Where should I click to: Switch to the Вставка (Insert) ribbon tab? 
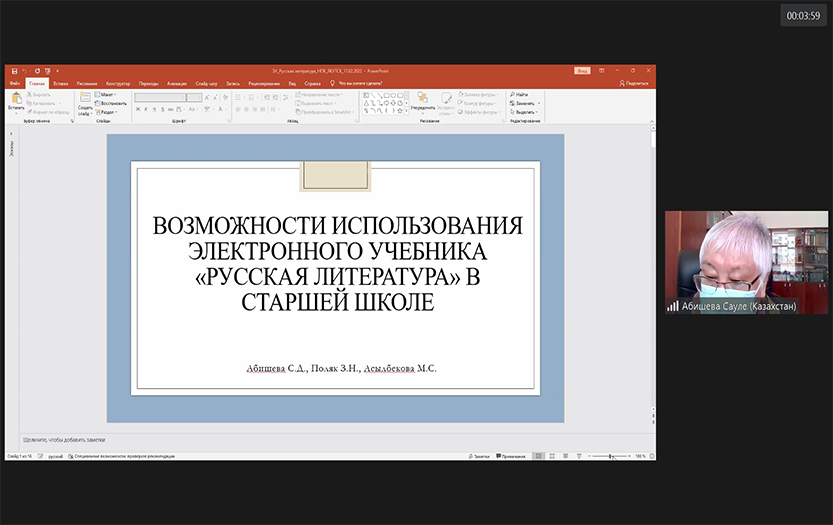coord(61,83)
